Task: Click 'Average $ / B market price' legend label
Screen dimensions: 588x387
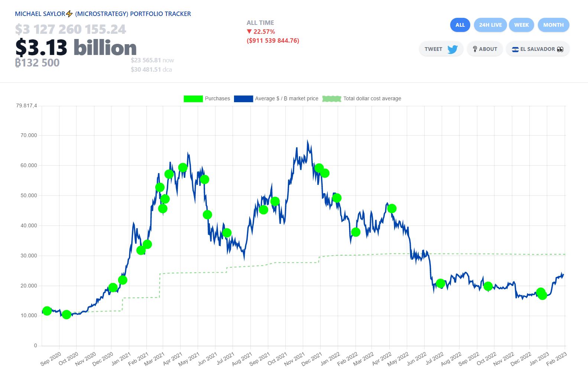Action: pyautogui.click(x=286, y=98)
